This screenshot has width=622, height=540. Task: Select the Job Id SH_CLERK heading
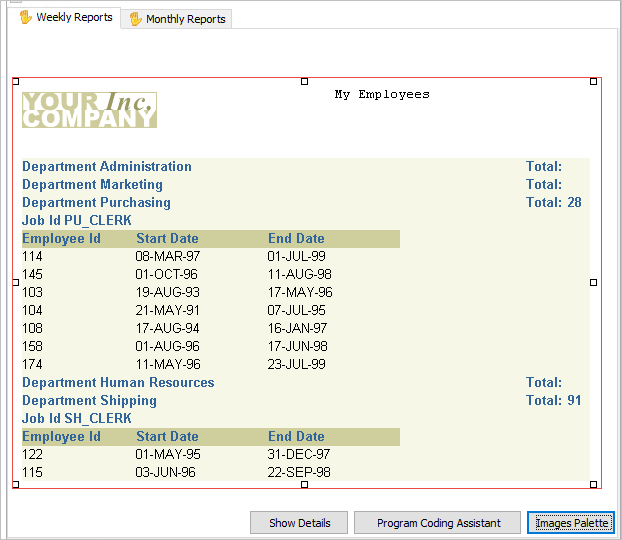(77, 419)
